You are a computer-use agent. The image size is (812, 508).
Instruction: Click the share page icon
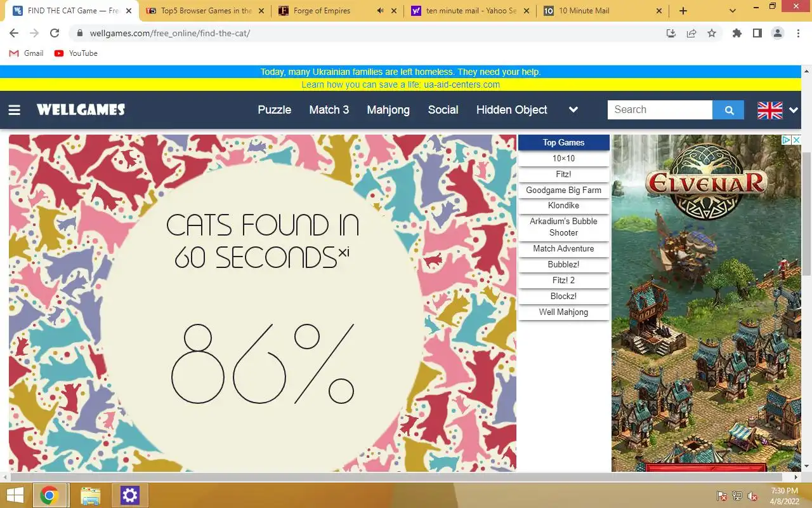(x=691, y=33)
